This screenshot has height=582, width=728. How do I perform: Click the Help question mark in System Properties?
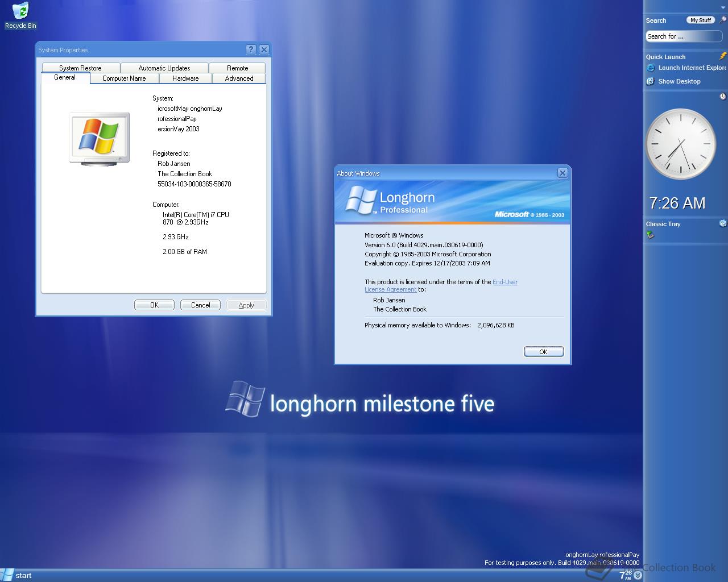point(251,49)
